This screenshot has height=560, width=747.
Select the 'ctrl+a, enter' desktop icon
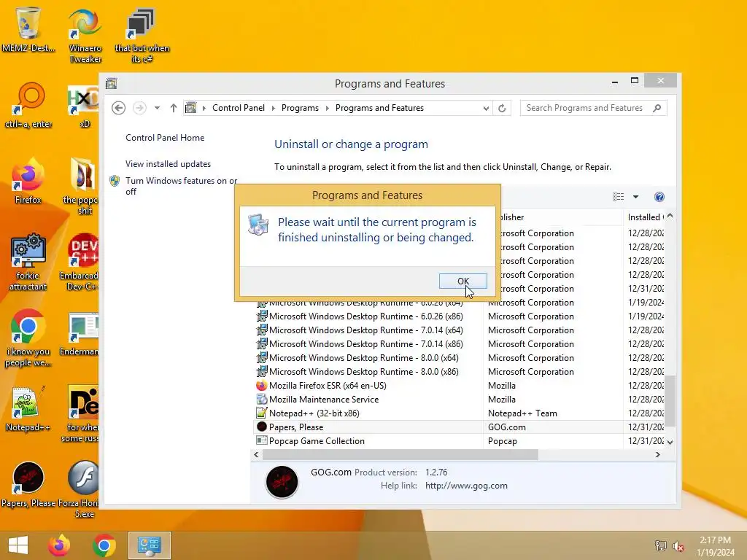tap(28, 106)
